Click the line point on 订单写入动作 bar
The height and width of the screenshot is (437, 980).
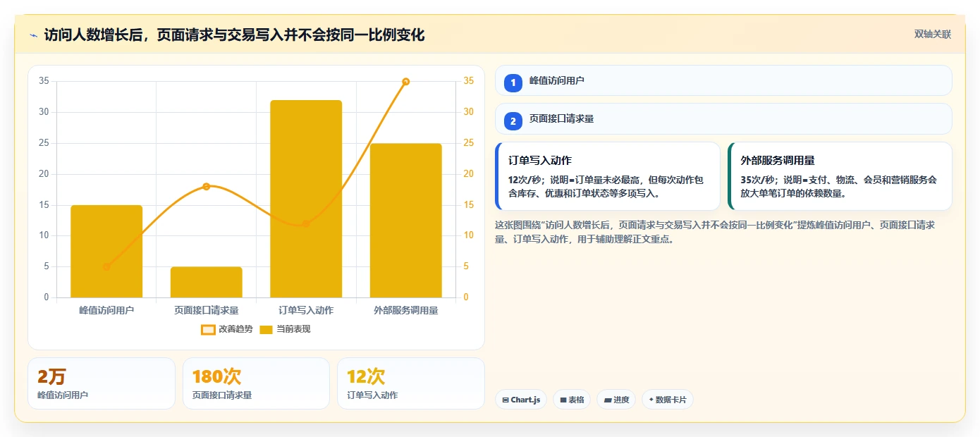pyautogui.click(x=306, y=223)
